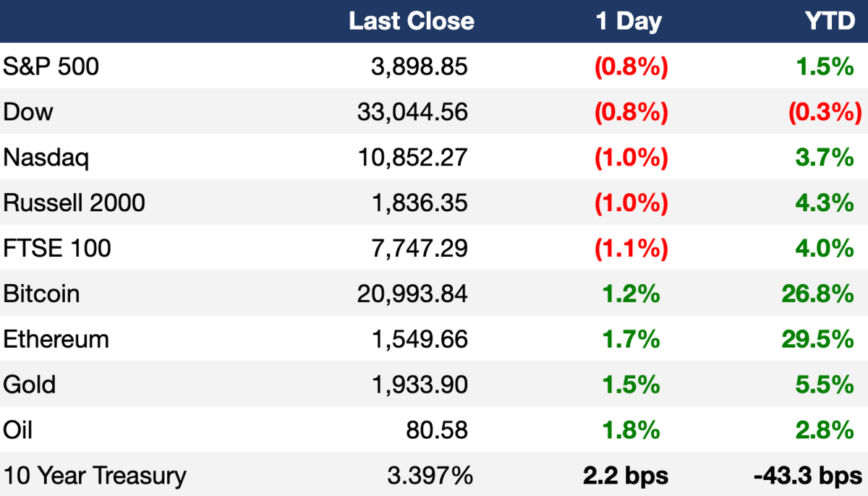
Task: Select the Oil last close 80.58
Action: tap(437, 430)
